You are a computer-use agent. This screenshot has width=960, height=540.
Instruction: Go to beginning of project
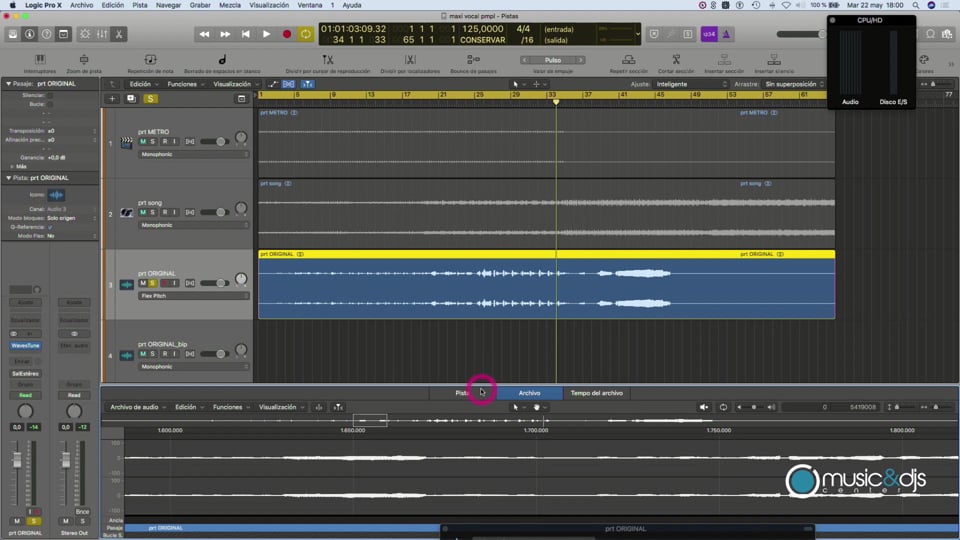coord(246,34)
